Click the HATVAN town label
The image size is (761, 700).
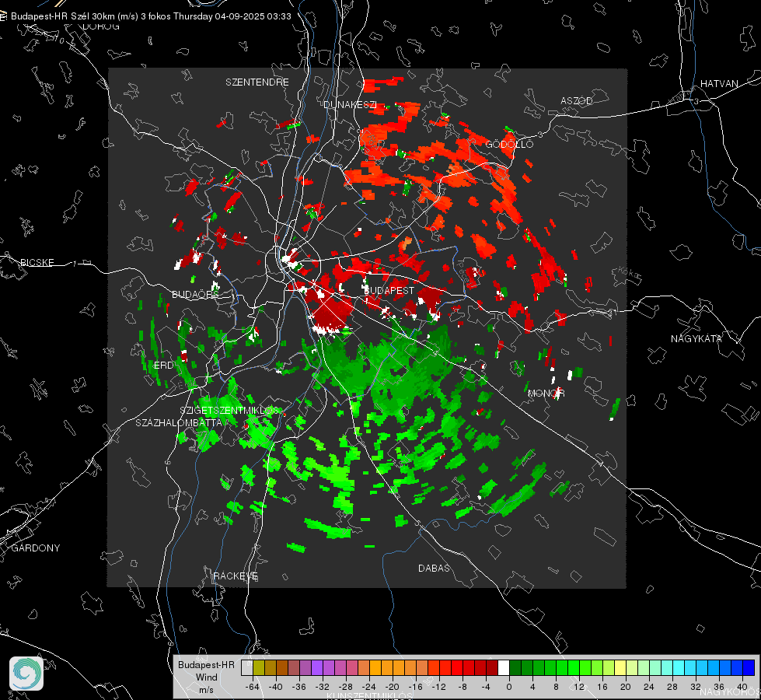coord(719,83)
